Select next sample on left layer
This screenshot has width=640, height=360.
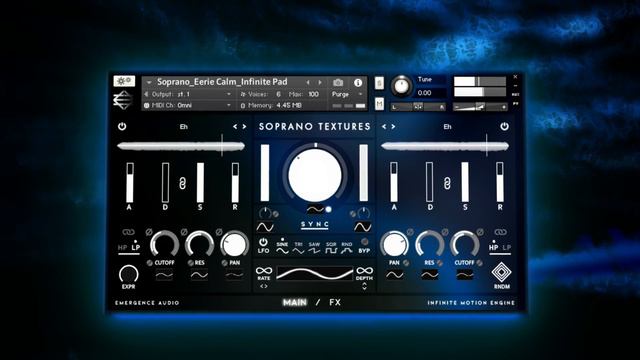244,127
